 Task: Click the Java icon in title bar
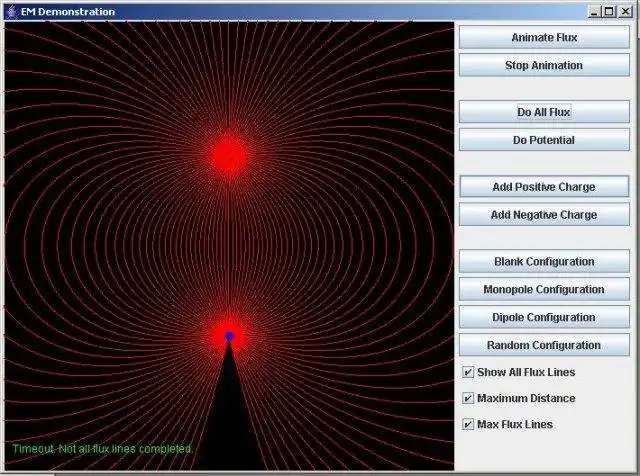point(12,11)
